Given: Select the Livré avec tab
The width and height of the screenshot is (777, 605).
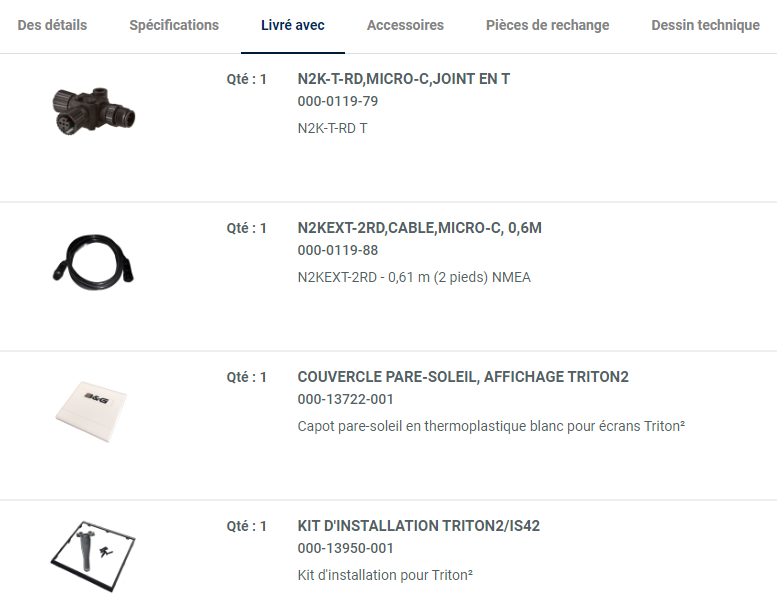Looking at the screenshot, I should coord(293,25).
